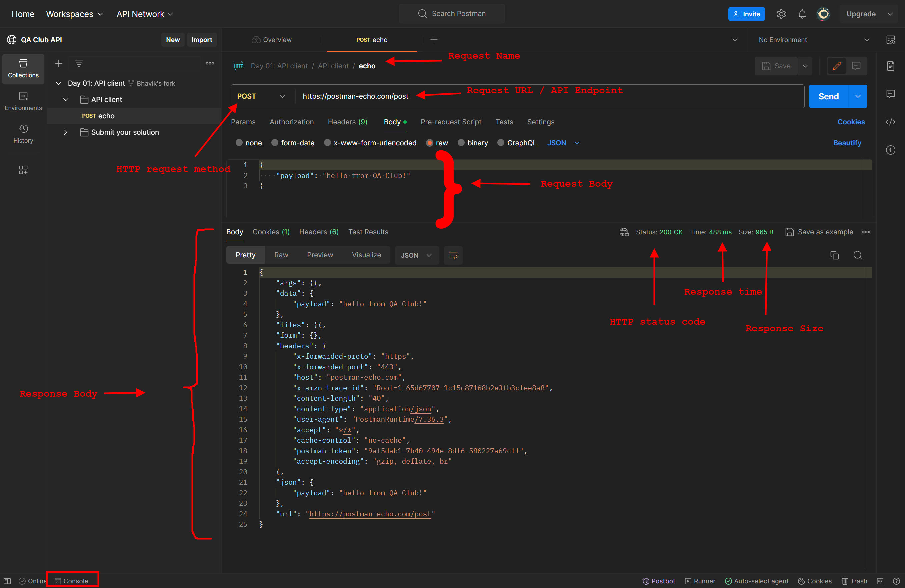
Task: Select the GraphQL body type
Action: [516, 143]
